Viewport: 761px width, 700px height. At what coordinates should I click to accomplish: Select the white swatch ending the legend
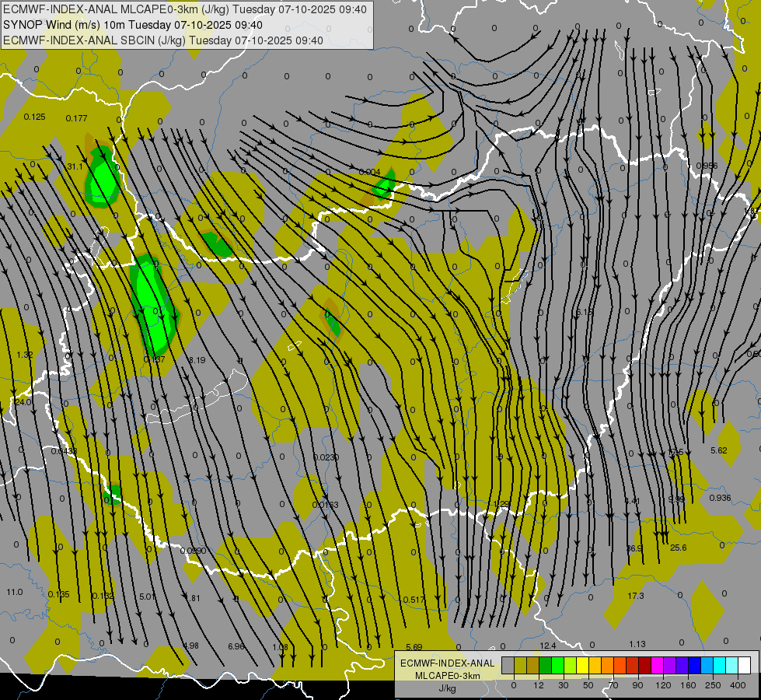pyautogui.click(x=745, y=665)
